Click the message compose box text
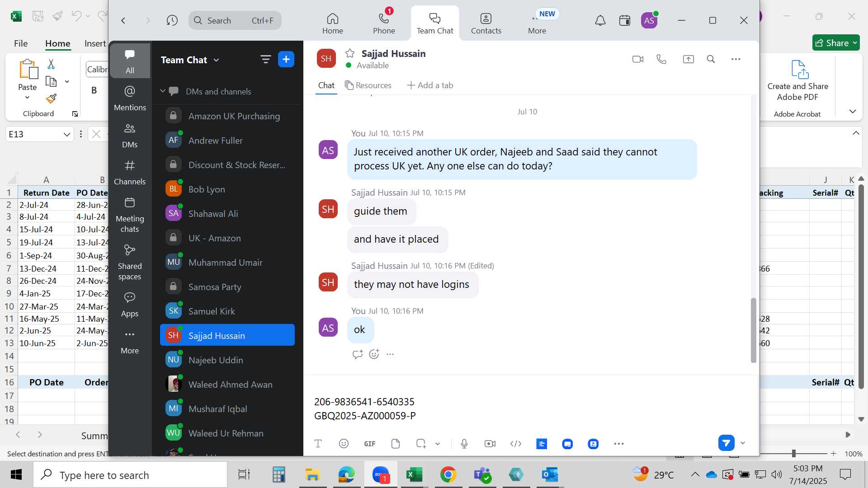Viewport: 868px width, 488px height. tap(365, 408)
